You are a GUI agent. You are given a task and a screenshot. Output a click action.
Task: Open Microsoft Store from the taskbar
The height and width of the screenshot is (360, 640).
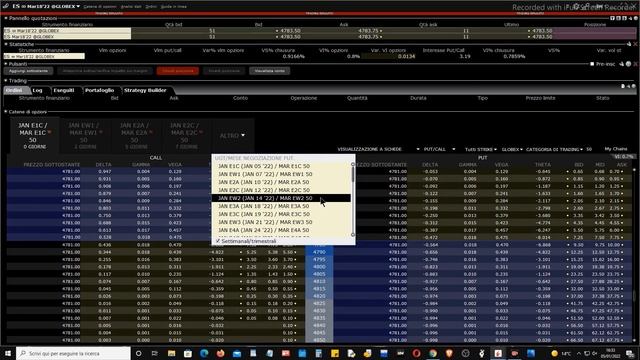click(x=188, y=353)
